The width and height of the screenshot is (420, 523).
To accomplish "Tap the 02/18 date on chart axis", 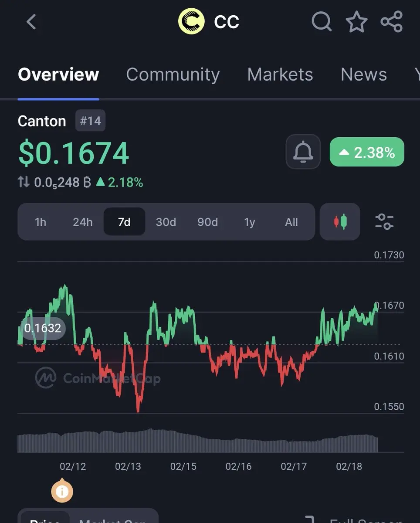I will tap(349, 466).
